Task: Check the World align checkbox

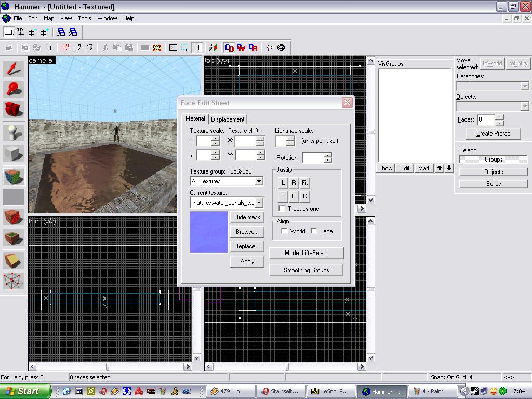Action: click(284, 231)
